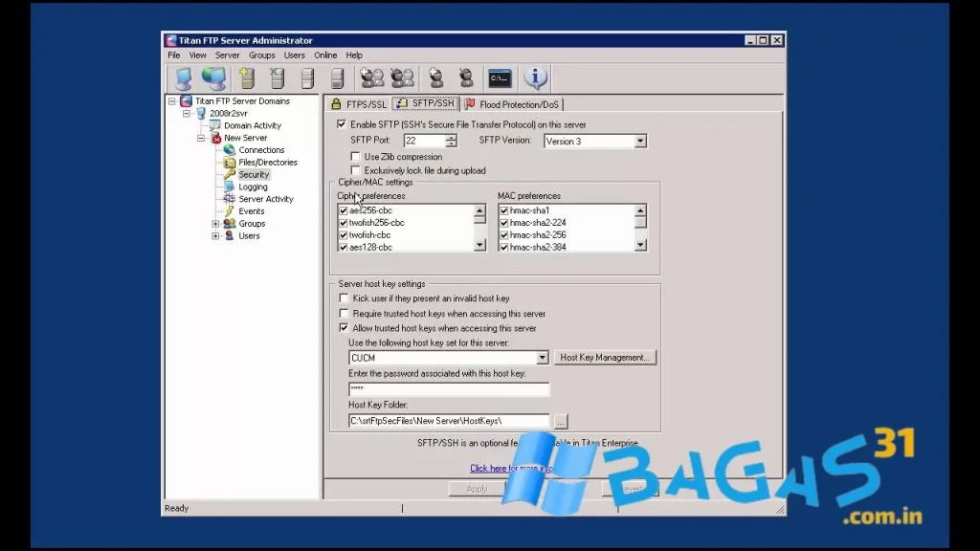The height and width of the screenshot is (551, 980).
Task: Open the Server menu
Action: click(228, 55)
